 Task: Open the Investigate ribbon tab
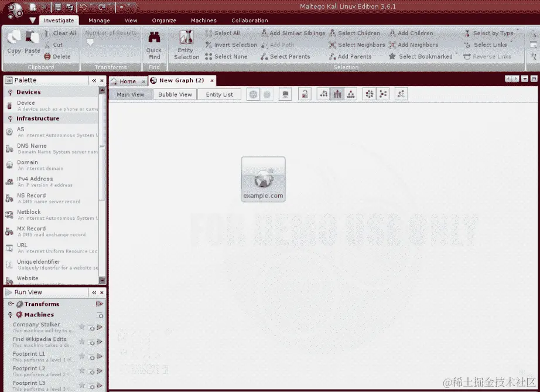pyautogui.click(x=59, y=21)
